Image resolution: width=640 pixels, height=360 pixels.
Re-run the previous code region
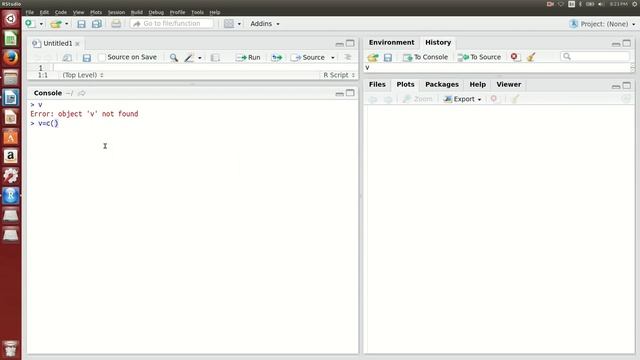[277, 58]
